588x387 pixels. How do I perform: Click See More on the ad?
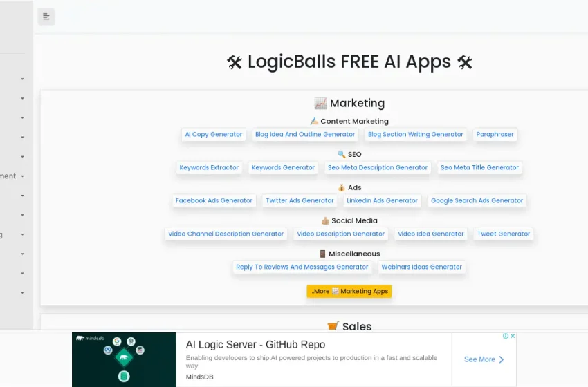coord(484,359)
